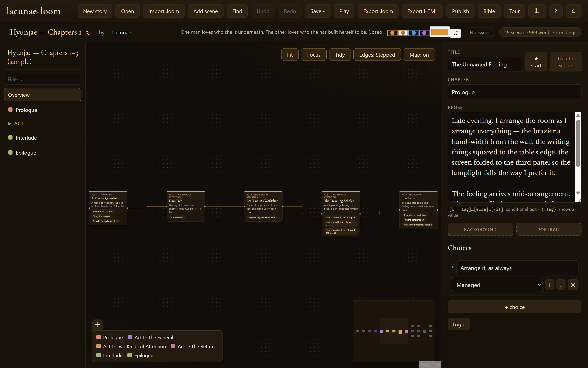Click Delete scene

pos(565,62)
